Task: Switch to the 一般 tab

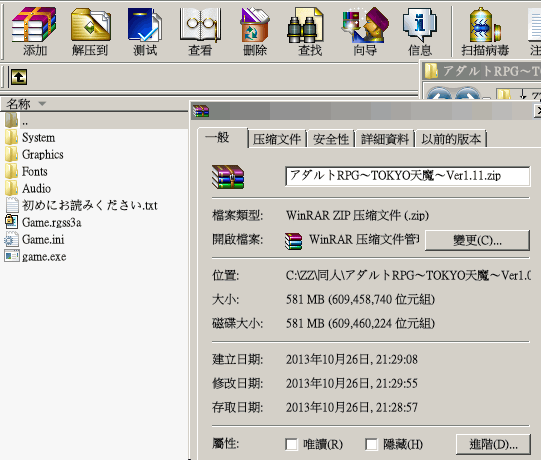Action: [222, 138]
